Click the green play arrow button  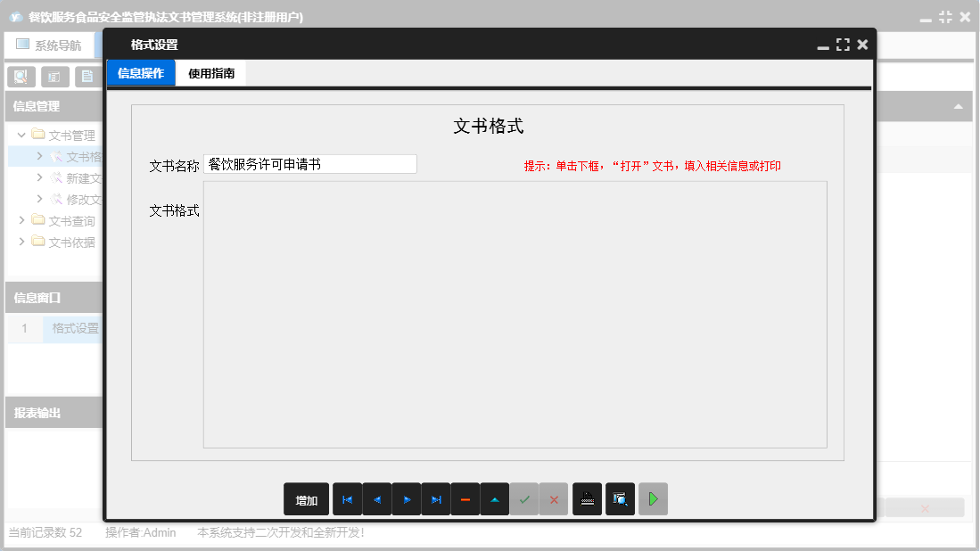653,499
